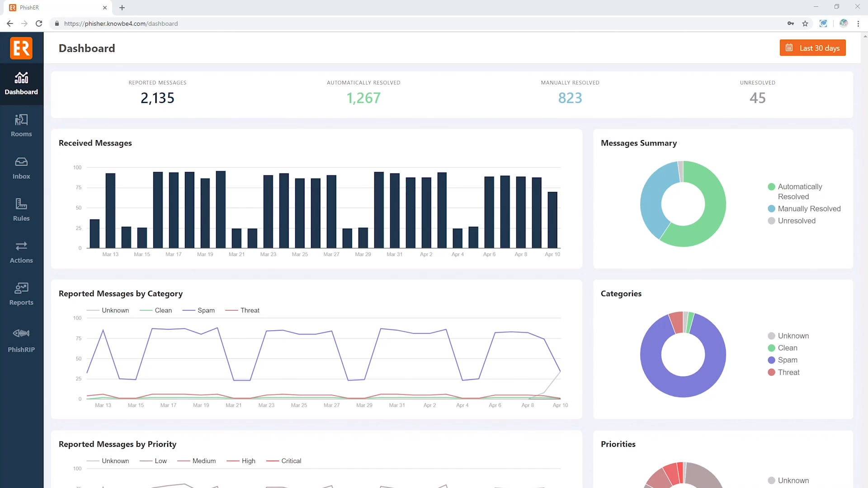Click the Unresolved count showing 45
Viewport: 868px width, 488px height.
758,97
